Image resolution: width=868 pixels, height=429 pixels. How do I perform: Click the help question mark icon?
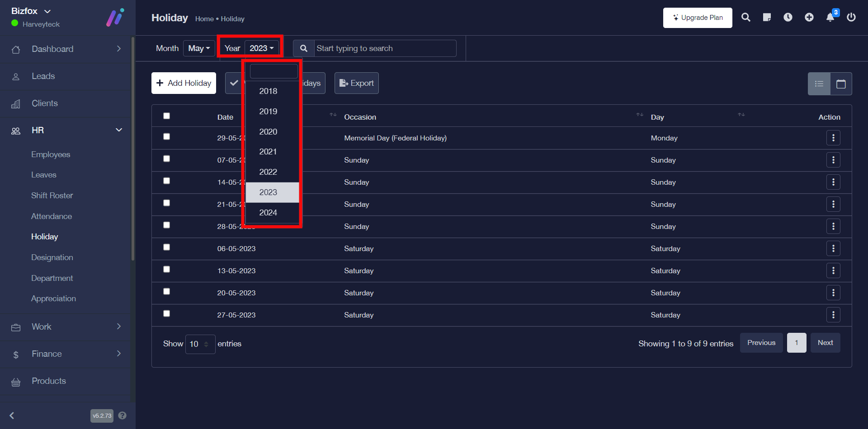click(x=122, y=415)
